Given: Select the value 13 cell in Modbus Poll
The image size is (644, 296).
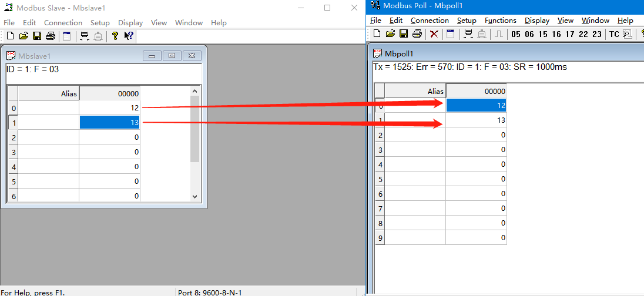Looking at the screenshot, I should tap(476, 120).
